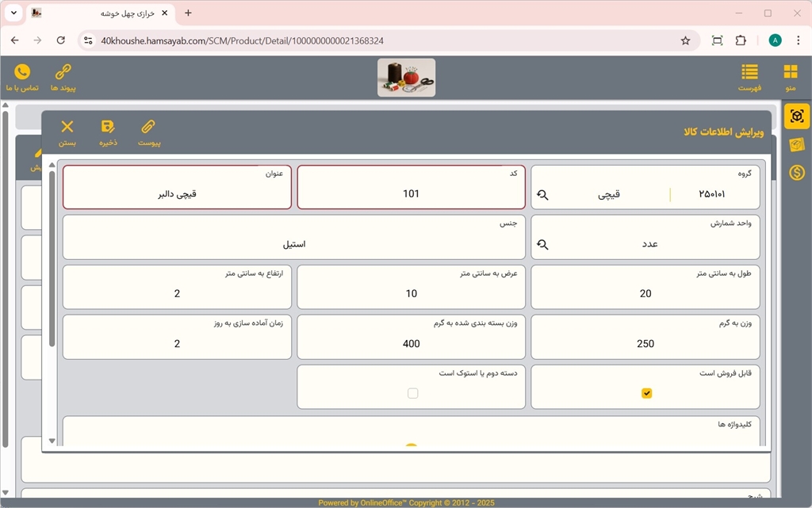Close the product edit dialog (بستن)
812x508 pixels.
[67, 128]
